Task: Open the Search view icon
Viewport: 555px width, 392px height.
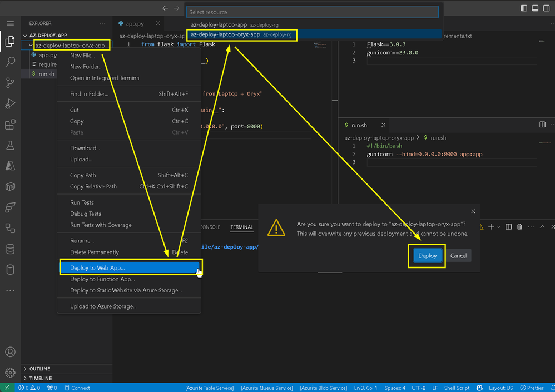Action: 10,62
